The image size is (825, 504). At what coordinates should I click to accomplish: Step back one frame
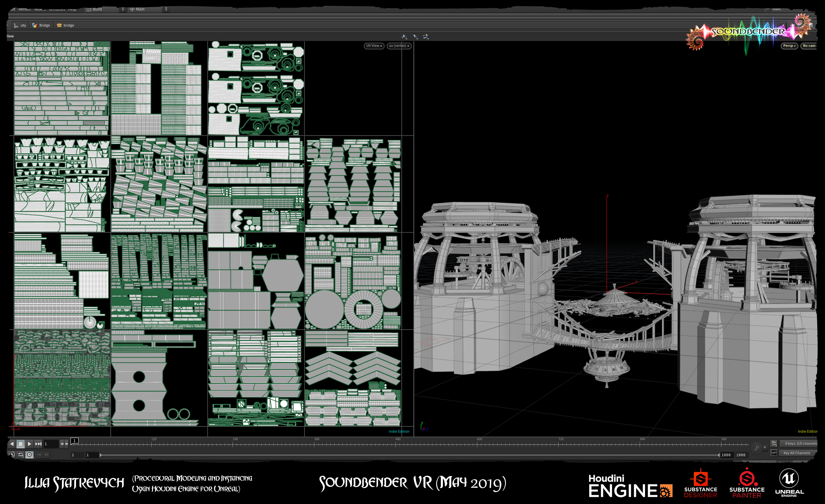point(62,444)
